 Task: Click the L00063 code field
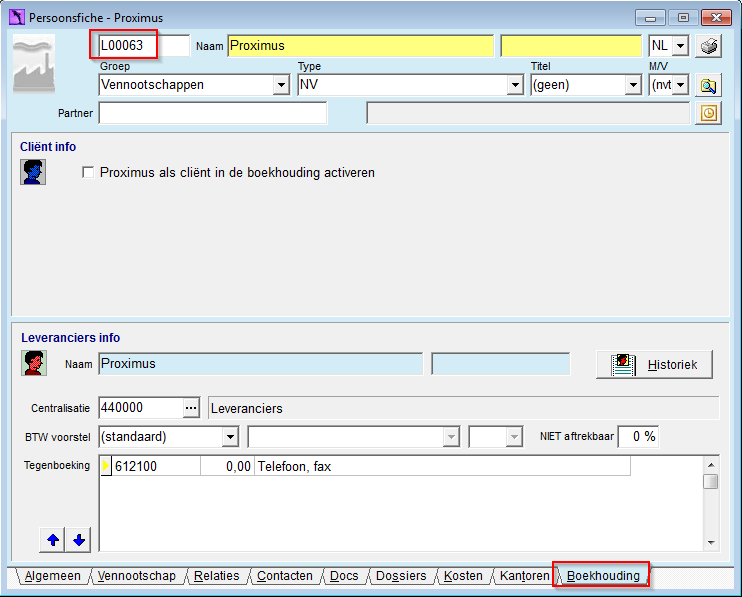pos(144,46)
